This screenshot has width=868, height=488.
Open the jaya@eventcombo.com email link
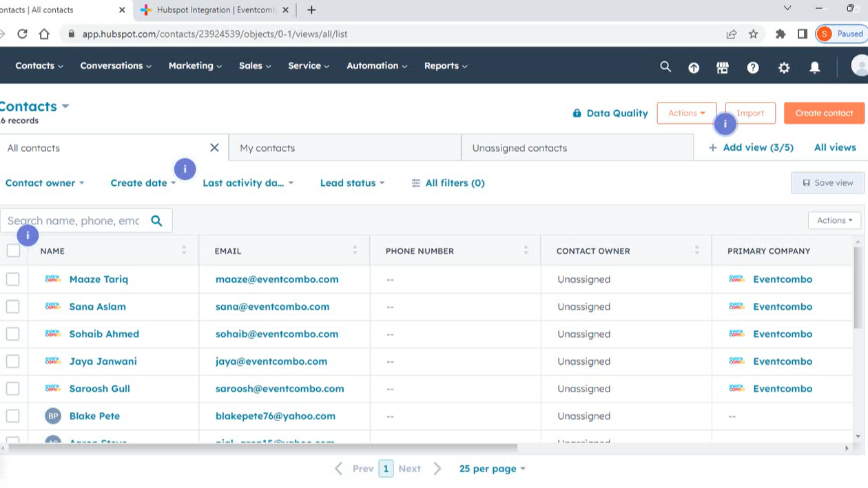pos(271,361)
